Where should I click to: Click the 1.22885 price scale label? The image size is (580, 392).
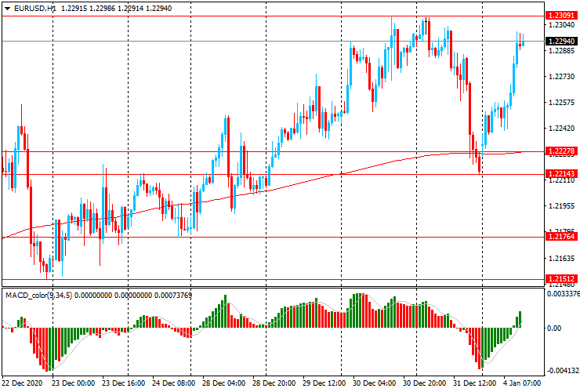562,51
